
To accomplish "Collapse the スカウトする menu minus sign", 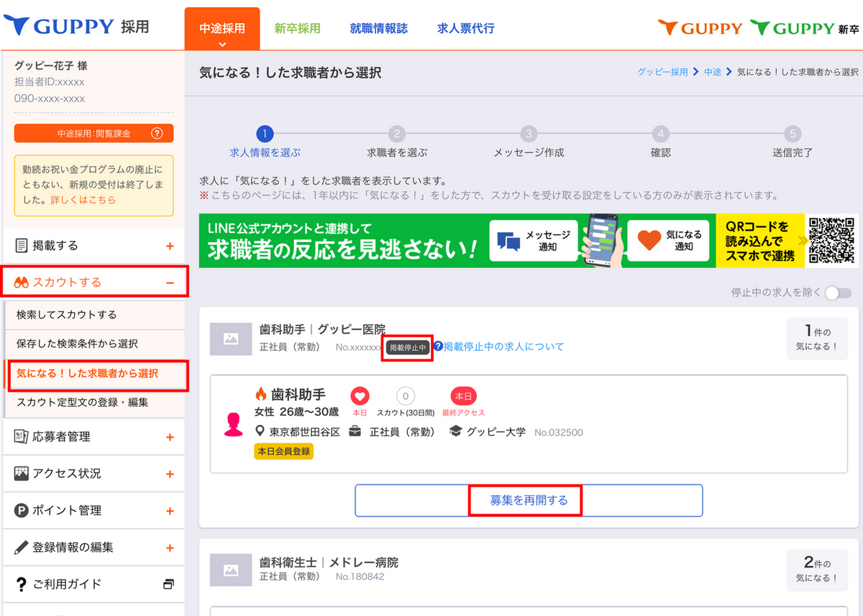I will [170, 282].
